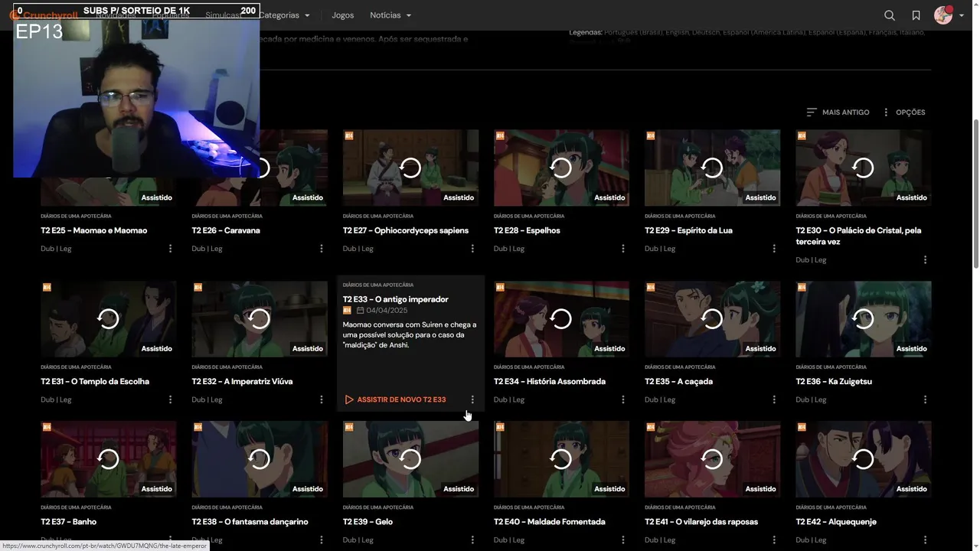Click Diários de uma Apotecária label above T2 E34
Screen dimensions: 980x551
tap(528, 367)
